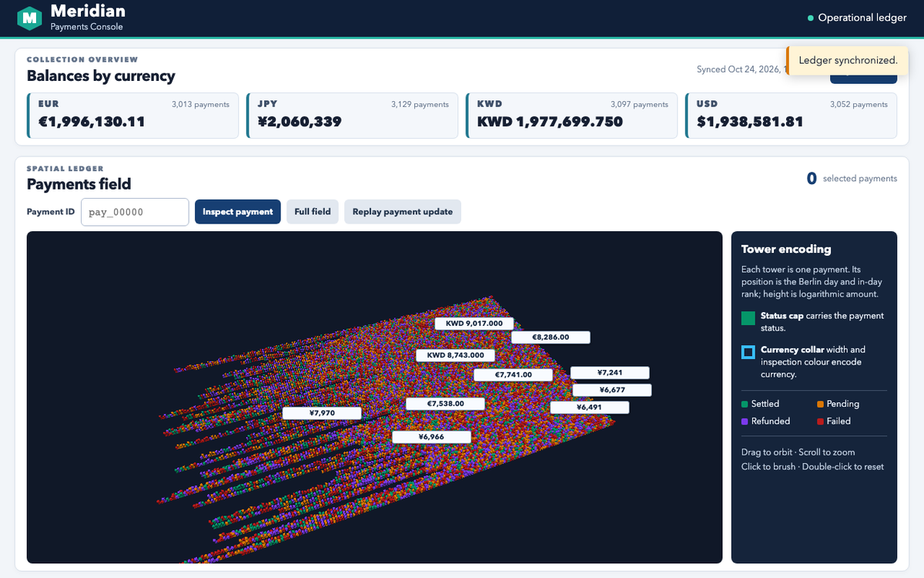The height and width of the screenshot is (578, 924).
Task: Click the Tower encoding heading
Action: [786, 249]
